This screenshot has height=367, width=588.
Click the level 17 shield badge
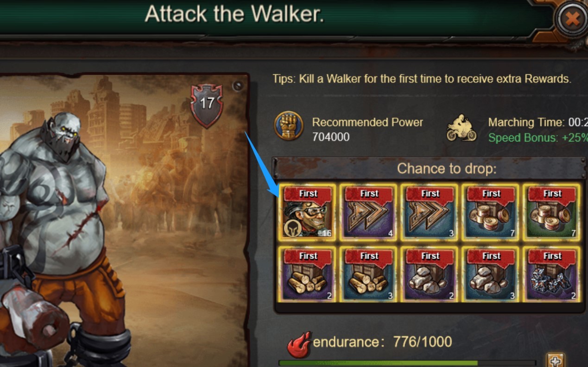[x=207, y=105]
